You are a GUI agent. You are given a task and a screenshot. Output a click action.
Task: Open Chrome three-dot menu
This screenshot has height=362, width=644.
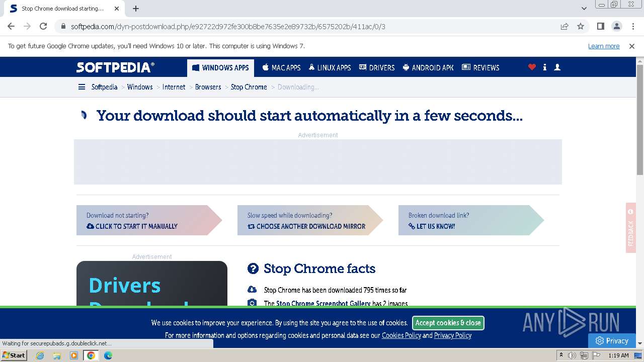[632, 26]
